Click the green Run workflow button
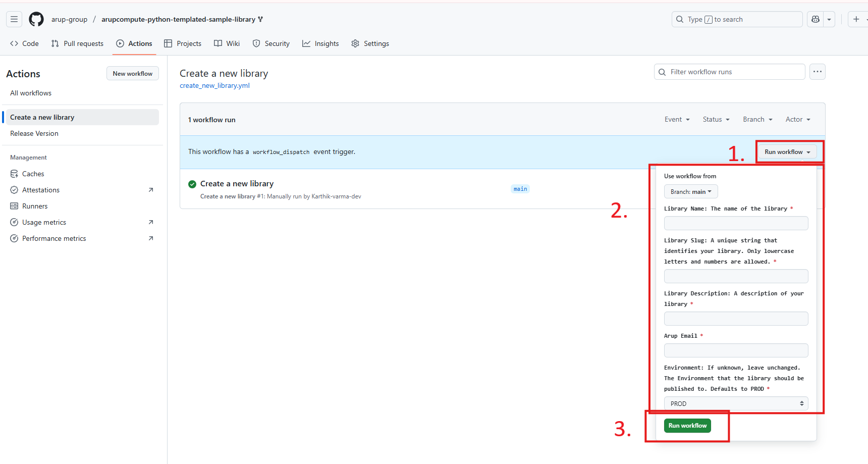 (x=687, y=426)
